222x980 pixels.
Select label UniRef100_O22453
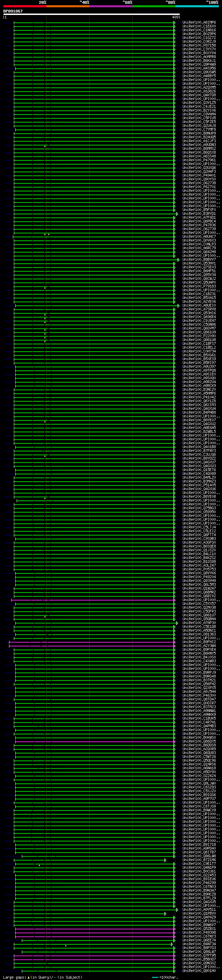click(199, 875)
